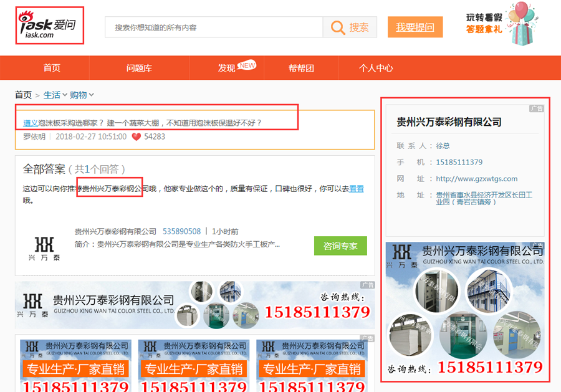The width and height of the screenshot is (561, 392).
Task: Click the magnifier icon in the search button
Action: [337, 27]
